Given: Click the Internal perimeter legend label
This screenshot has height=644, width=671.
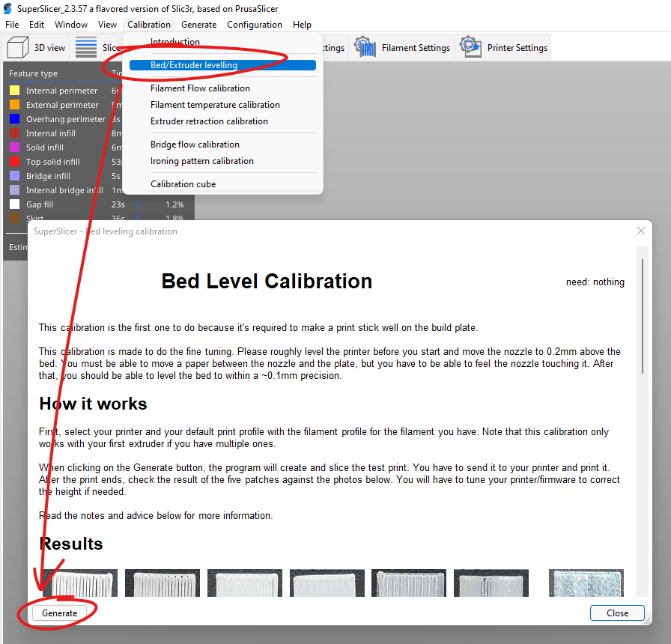Looking at the screenshot, I should point(61,91).
